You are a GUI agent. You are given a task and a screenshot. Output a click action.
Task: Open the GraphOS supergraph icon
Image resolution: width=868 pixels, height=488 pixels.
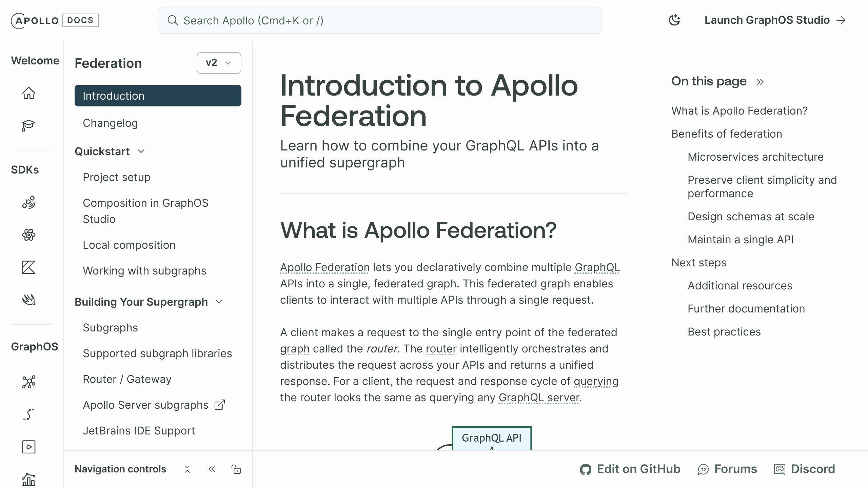29,382
